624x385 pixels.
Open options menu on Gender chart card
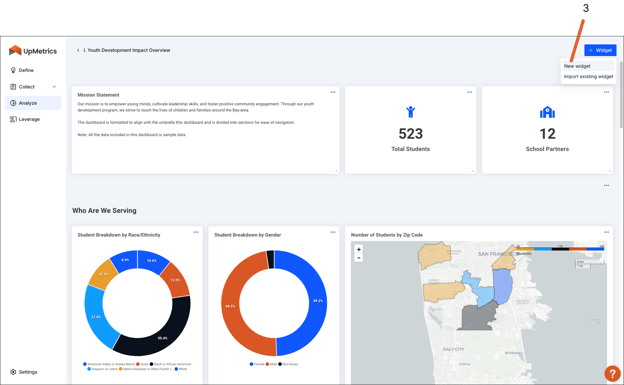tap(333, 232)
